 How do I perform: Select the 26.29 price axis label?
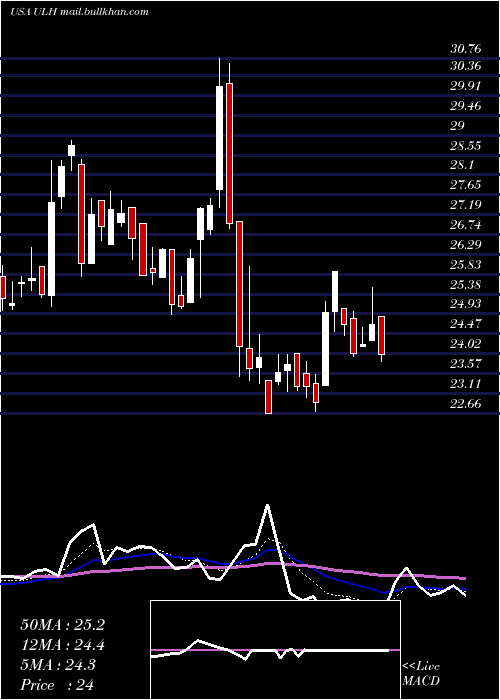466,245
